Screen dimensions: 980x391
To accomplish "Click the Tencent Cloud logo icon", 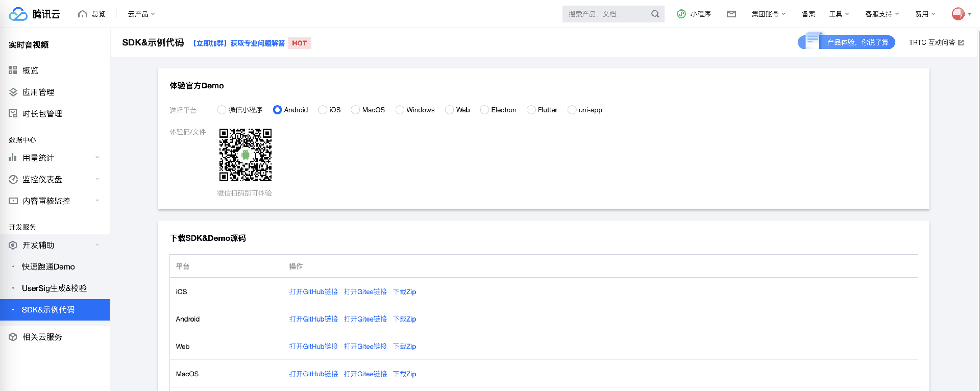I will (18, 14).
